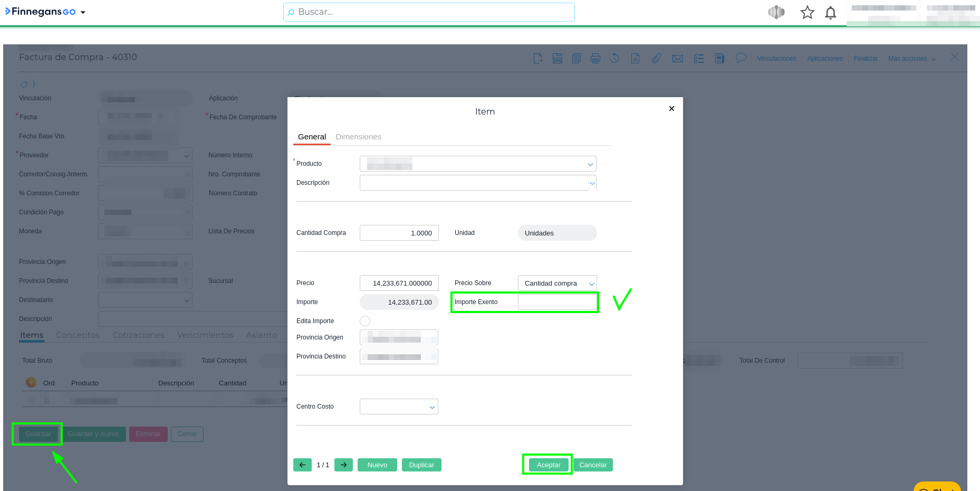Click the speech bubble comments icon
Image resolution: width=980 pixels, height=491 pixels.
pyautogui.click(x=741, y=58)
